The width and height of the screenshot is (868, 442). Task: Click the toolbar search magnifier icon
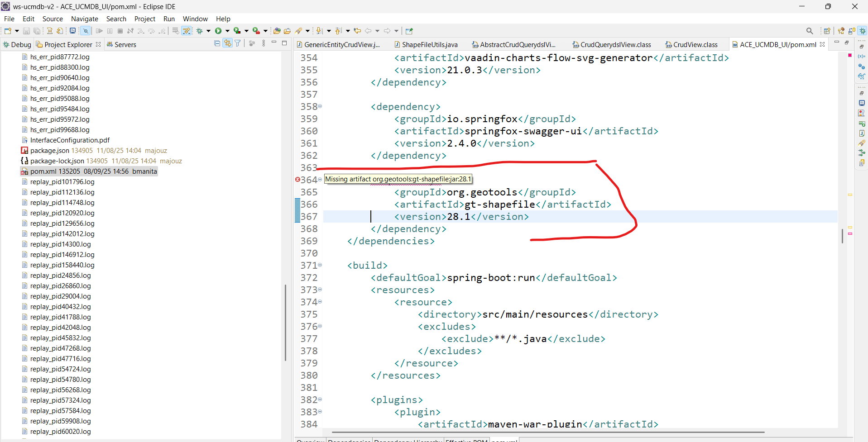810,31
